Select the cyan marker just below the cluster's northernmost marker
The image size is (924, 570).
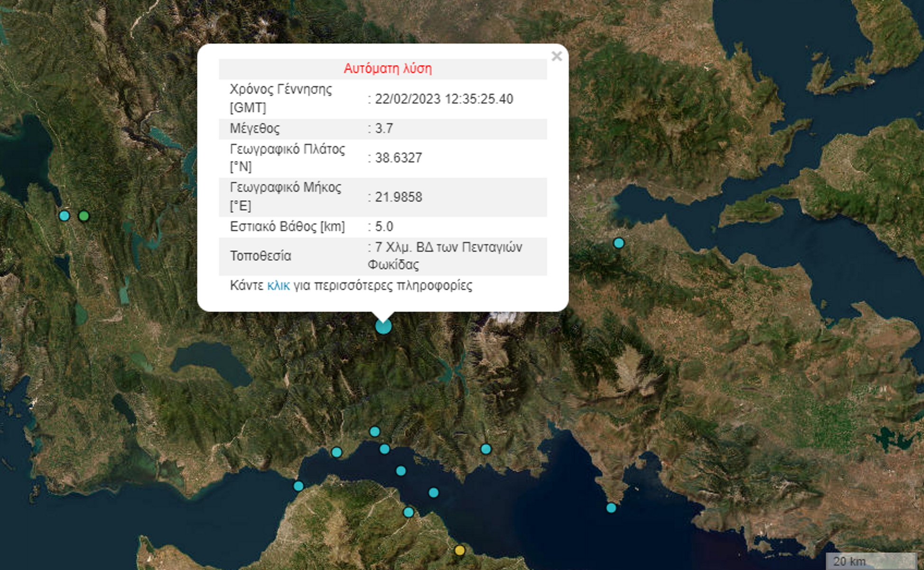click(x=385, y=449)
